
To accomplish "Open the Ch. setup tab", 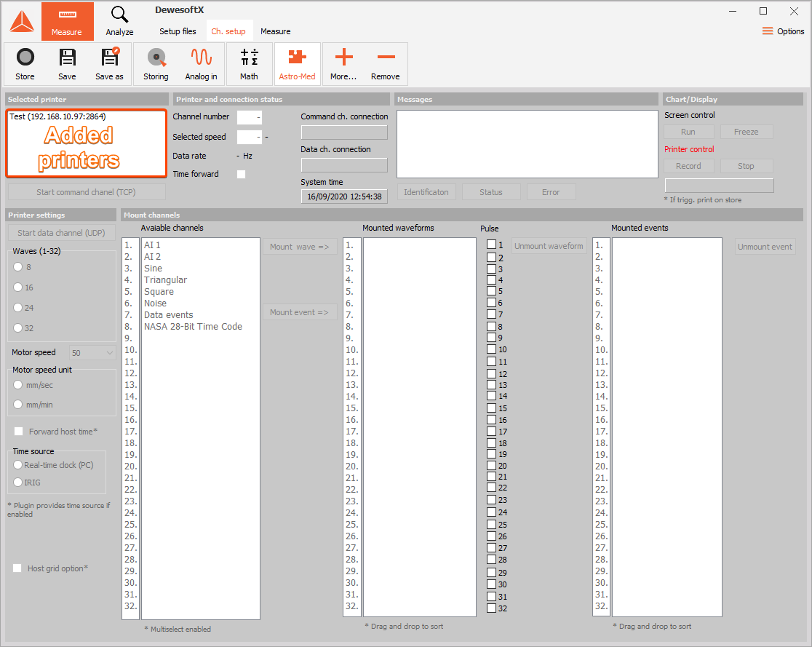I will 228,31.
